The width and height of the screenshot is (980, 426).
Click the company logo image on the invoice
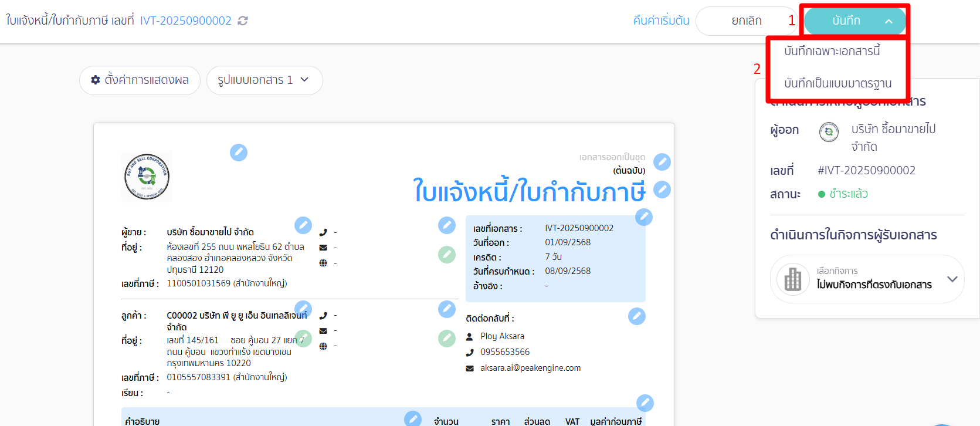pos(147,177)
